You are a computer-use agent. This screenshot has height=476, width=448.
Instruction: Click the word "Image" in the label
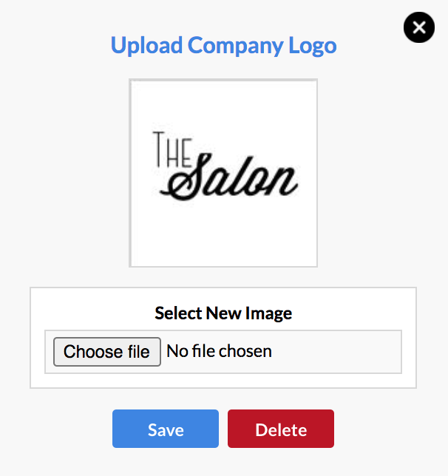(268, 313)
